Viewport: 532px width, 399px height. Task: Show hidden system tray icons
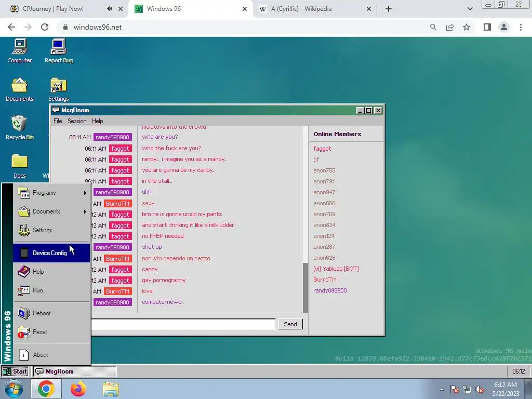442,389
